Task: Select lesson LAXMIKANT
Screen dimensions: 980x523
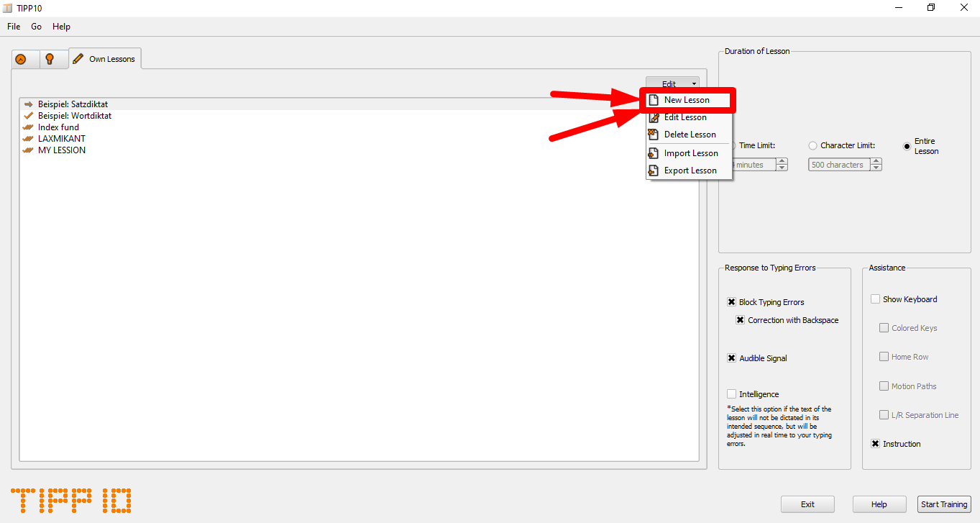Action: click(359, 139)
